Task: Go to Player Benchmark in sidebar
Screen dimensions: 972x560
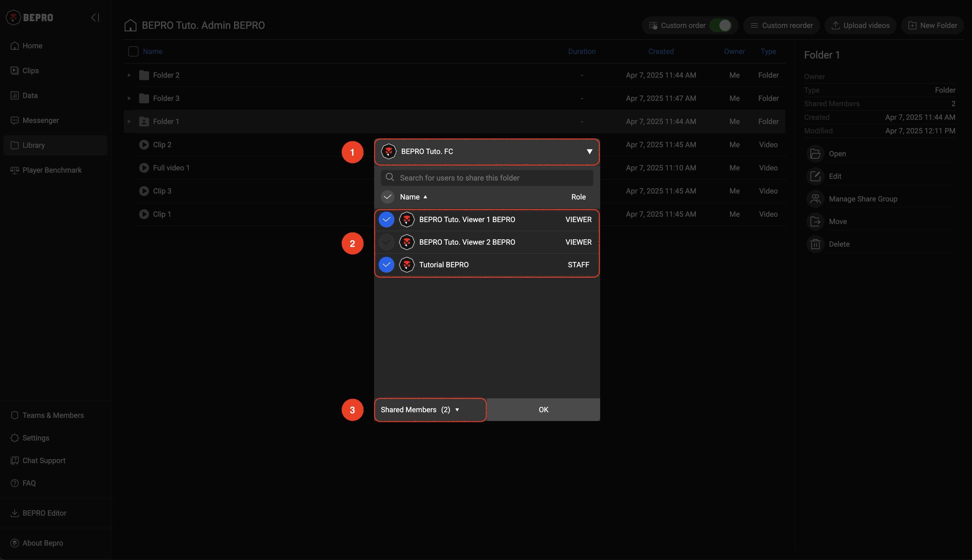Action: 52,170
